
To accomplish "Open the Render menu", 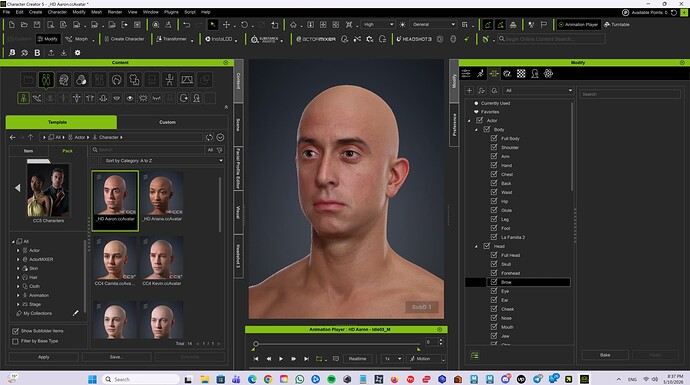I will pyautogui.click(x=115, y=12).
